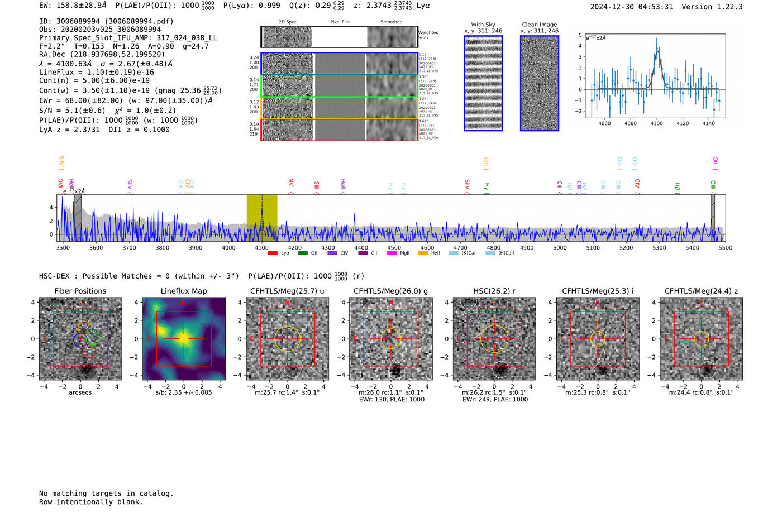Select the green OII legend swatch

303,253
